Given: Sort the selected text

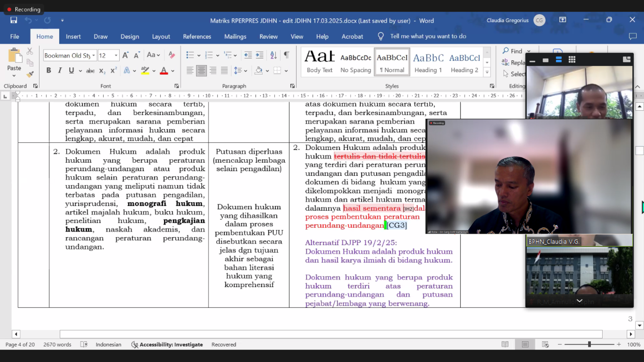Looking at the screenshot, I should pos(274,55).
